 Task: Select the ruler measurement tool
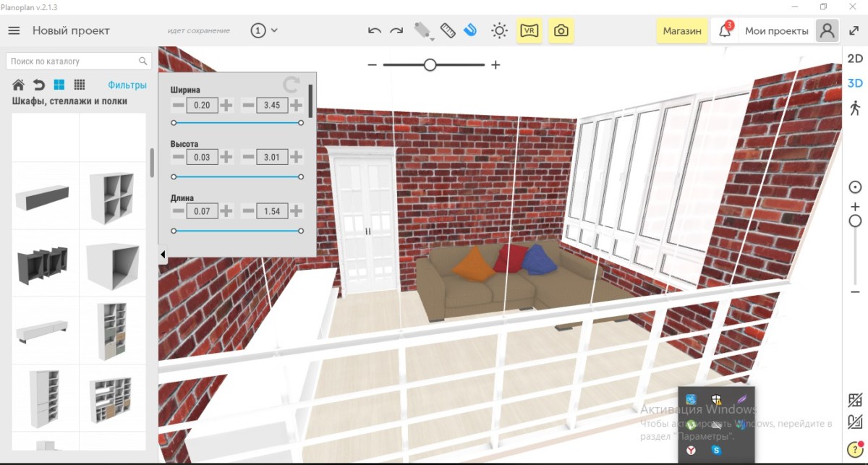coord(447,30)
